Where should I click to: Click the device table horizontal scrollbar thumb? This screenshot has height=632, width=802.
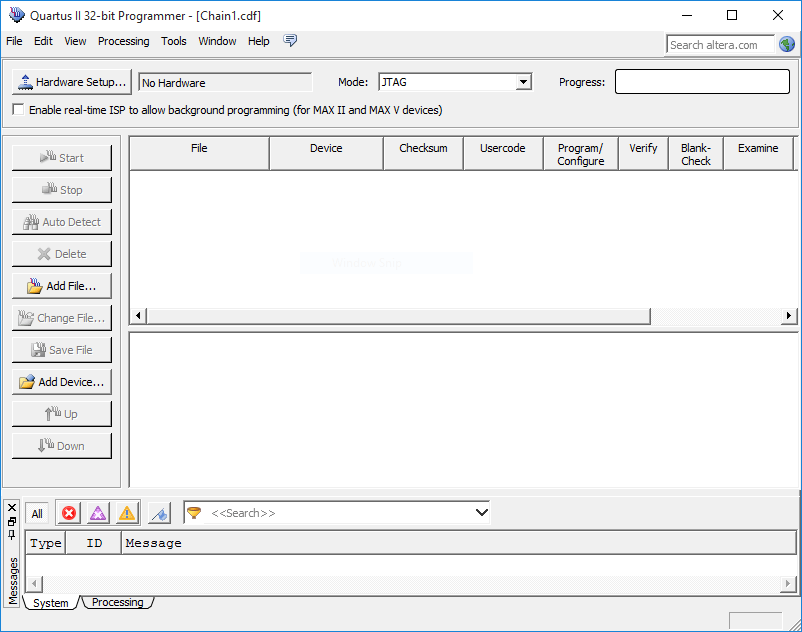(x=398, y=316)
